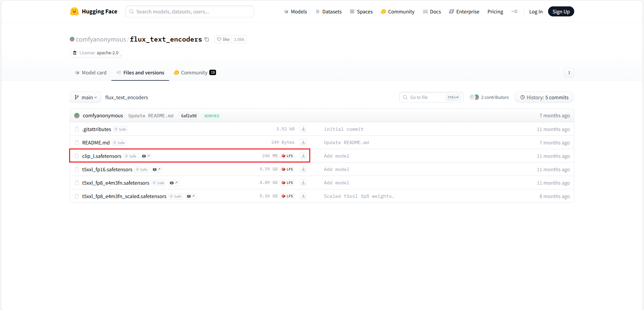Copy the model name using copy icon
644x310 pixels.
(x=207, y=40)
